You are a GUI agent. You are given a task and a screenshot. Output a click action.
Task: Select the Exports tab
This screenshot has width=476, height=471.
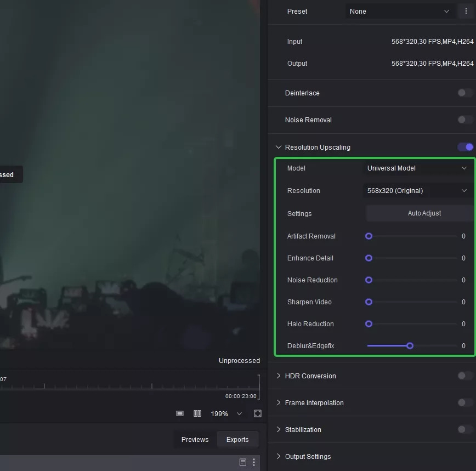tap(237, 439)
